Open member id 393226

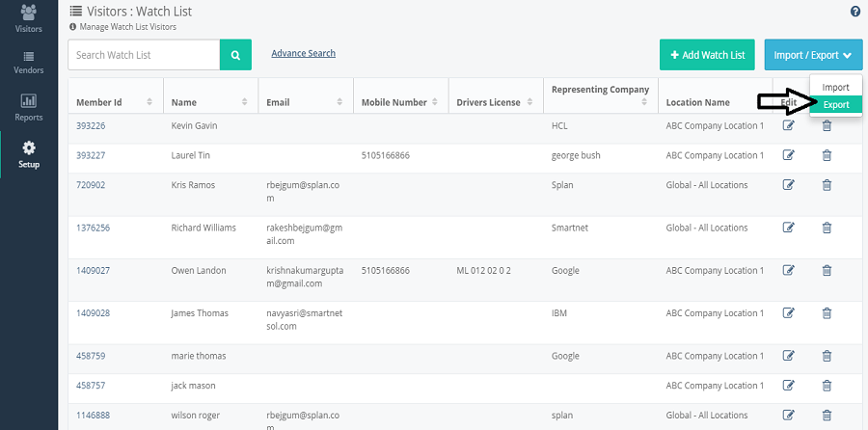[91, 125]
